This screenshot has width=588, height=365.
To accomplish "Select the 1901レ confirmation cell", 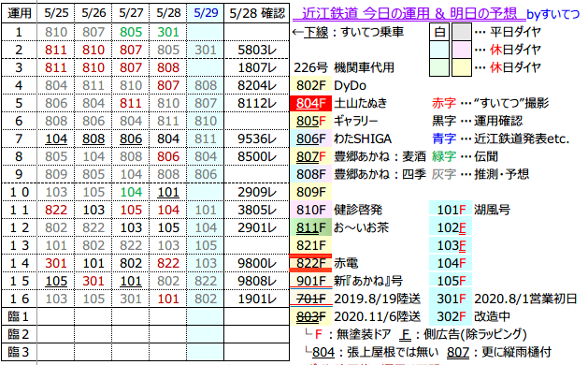I will pyautogui.click(x=257, y=299).
